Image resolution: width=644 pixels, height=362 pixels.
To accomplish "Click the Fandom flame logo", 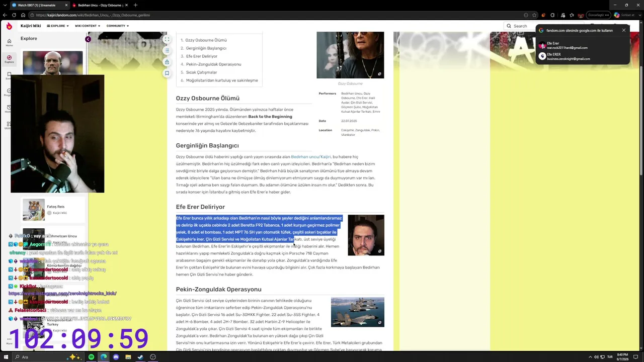I will point(9,26).
